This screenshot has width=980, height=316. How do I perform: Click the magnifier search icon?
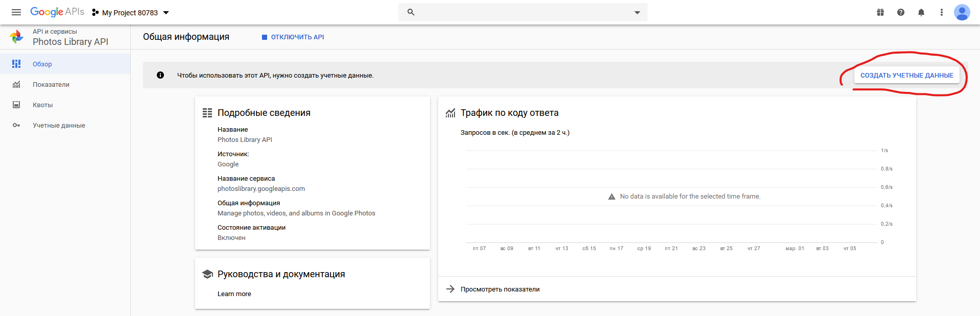[411, 12]
